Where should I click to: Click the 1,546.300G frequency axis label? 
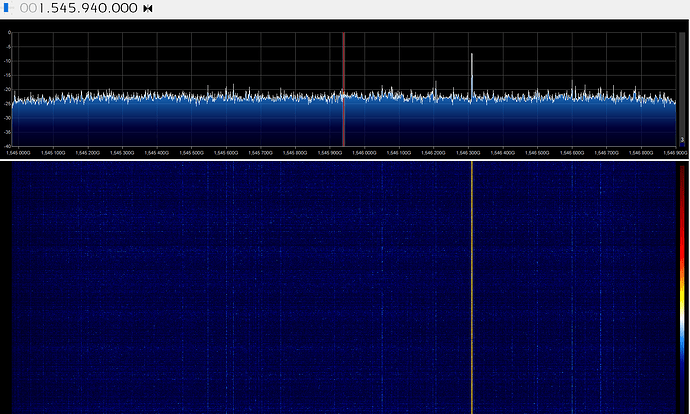tap(466, 153)
